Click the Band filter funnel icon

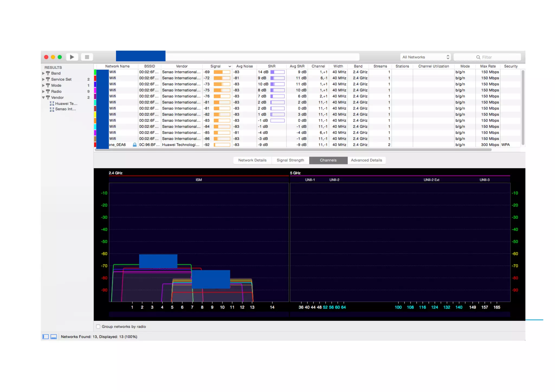(48, 73)
